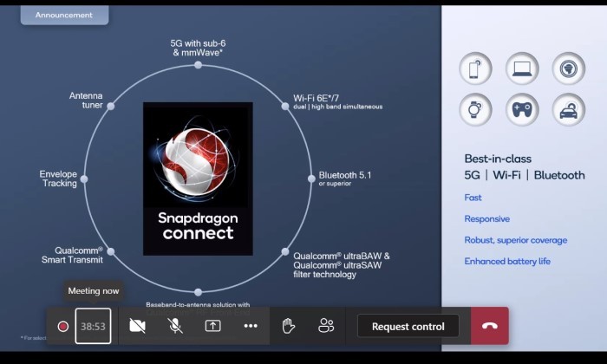This screenshot has height=364, width=607.
Task: Click the smartphone device icon
Action: tap(475, 68)
